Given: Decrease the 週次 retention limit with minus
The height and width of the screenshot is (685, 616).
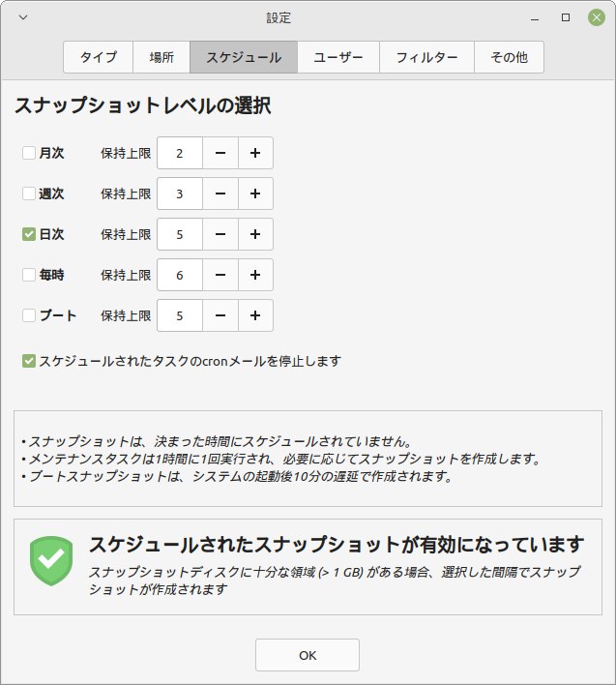Looking at the screenshot, I should tap(220, 194).
